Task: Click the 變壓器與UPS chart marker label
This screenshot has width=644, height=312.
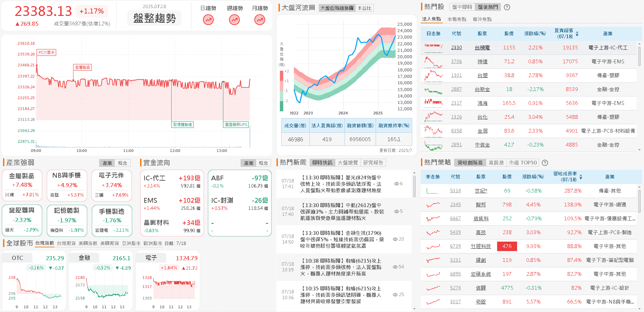Action: (x=236, y=125)
